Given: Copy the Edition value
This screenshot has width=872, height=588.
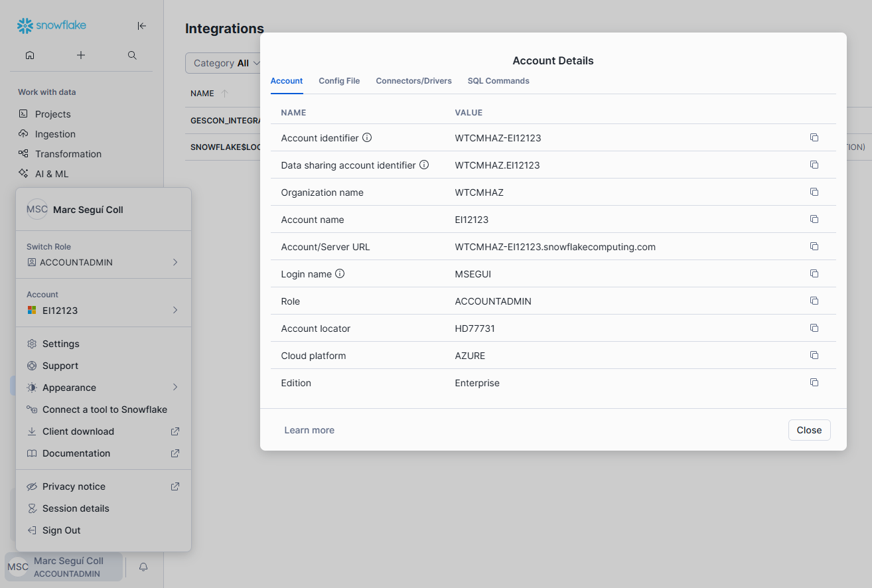Looking at the screenshot, I should (814, 383).
